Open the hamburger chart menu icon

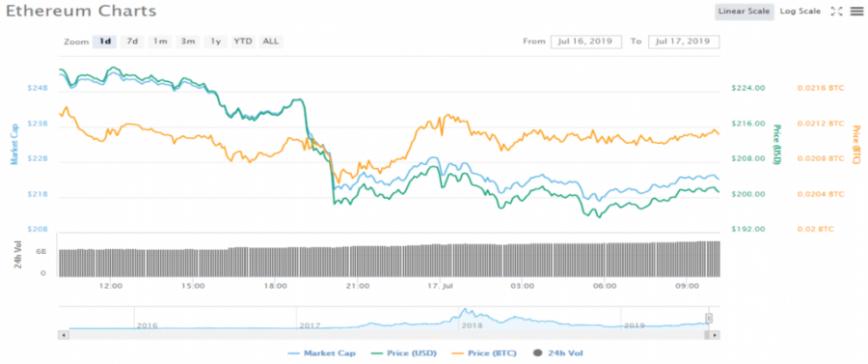pyautogui.click(x=857, y=11)
